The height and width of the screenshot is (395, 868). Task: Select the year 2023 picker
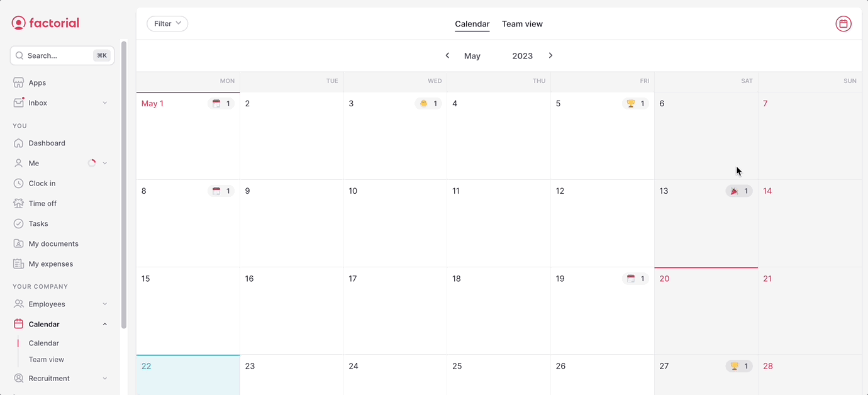(522, 56)
